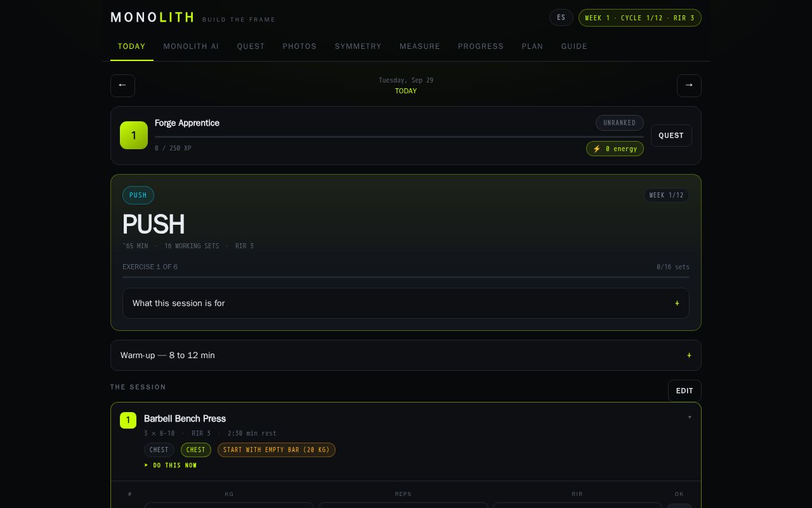The image size is (812, 508).
Task: Open the Guide tab
Action: tap(574, 46)
